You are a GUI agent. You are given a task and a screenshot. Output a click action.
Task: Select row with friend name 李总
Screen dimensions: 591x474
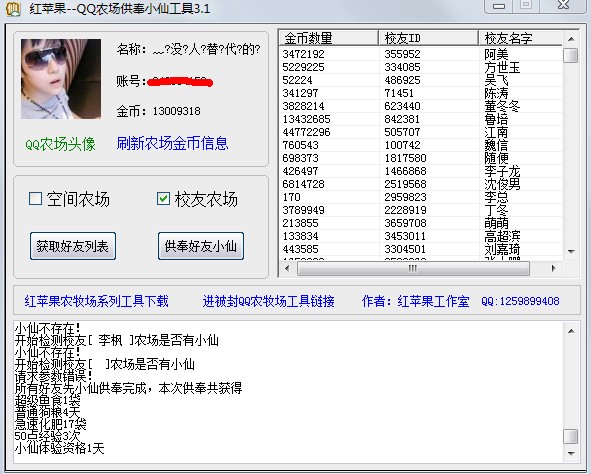pyautogui.click(x=421, y=197)
